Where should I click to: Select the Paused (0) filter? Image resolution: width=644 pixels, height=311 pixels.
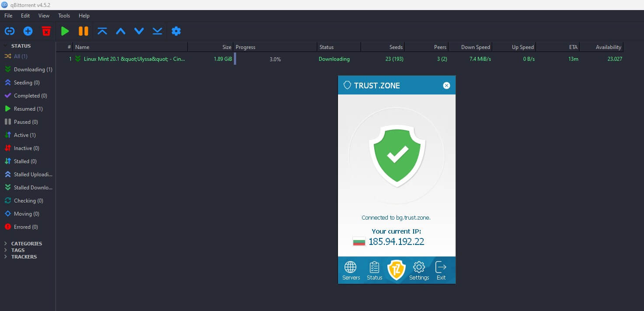(28, 122)
